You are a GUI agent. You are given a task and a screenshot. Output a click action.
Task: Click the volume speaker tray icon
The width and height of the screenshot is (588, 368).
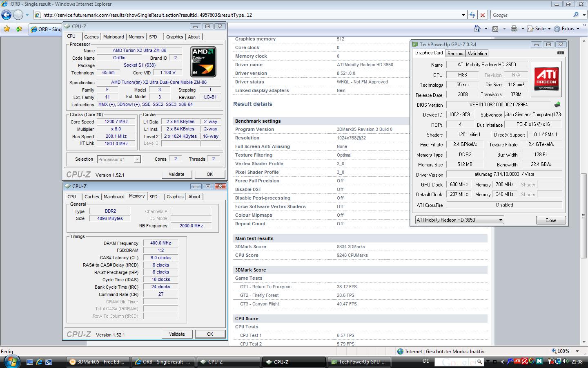click(x=565, y=361)
